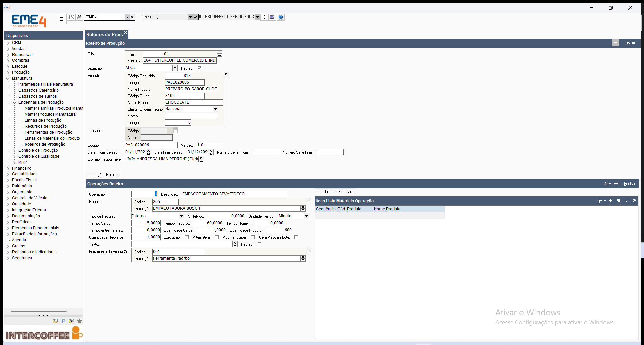Select the Operações Roteiro tab
This screenshot has width=644, height=345.
pyautogui.click(x=103, y=175)
